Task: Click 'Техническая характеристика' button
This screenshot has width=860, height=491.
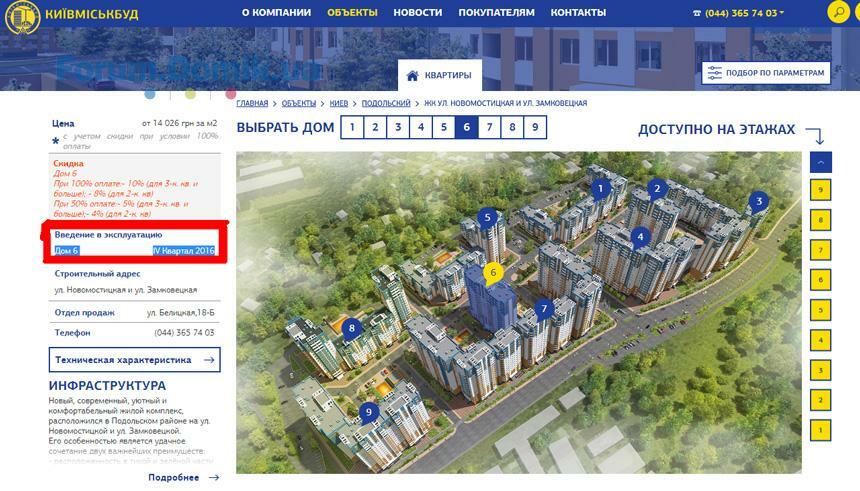Action: (x=134, y=360)
